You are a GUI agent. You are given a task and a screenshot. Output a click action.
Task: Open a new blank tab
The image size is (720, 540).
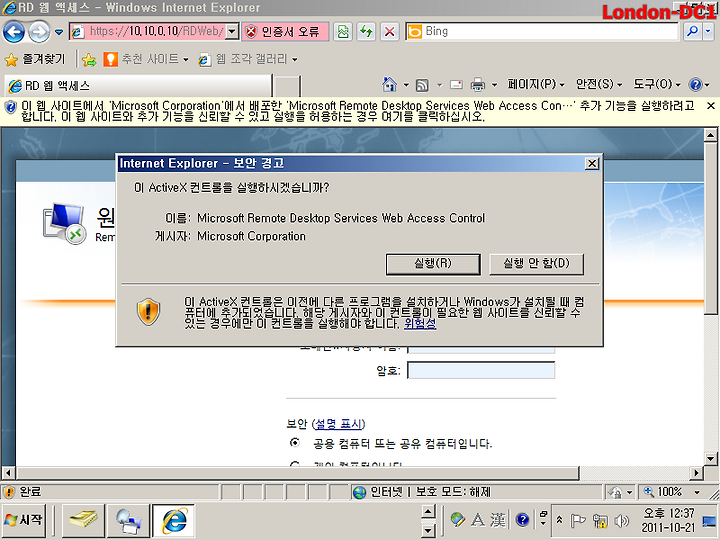click(287, 86)
